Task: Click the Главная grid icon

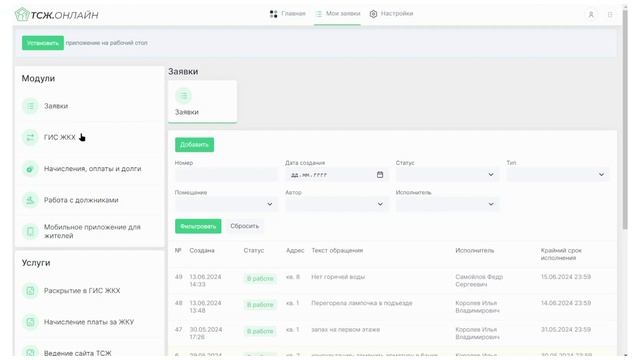Action: 273,14
